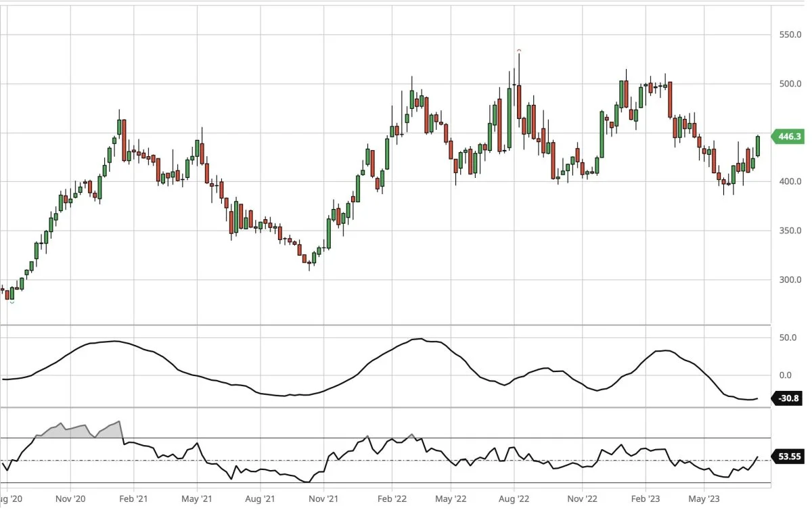This screenshot has height=512, width=812.
Task: Click the gray shaded overbought area in the RSI pane
Action: click(76, 432)
